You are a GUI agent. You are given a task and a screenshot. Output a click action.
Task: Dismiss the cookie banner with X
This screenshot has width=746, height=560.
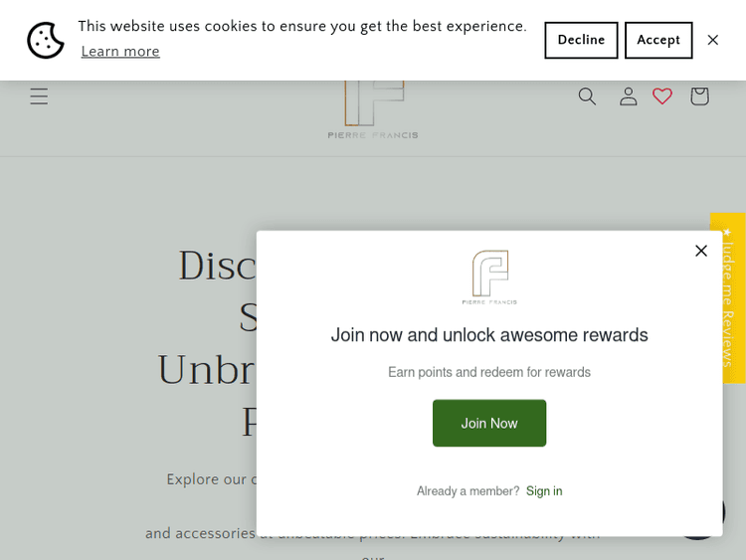(712, 41)
